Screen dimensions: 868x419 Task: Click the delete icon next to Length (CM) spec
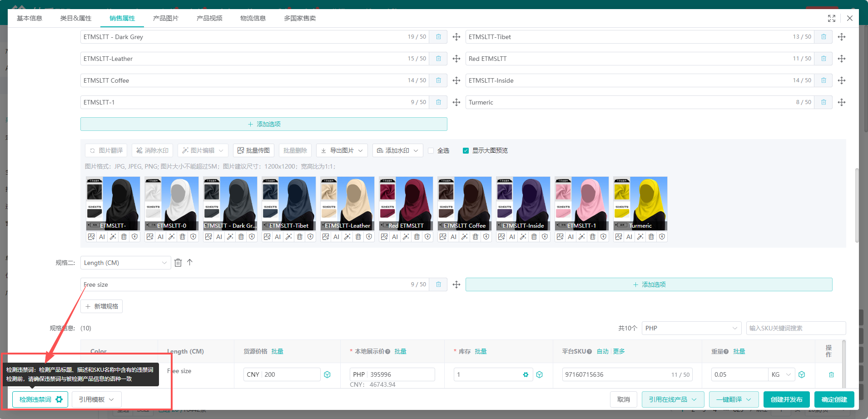(178, 263)
